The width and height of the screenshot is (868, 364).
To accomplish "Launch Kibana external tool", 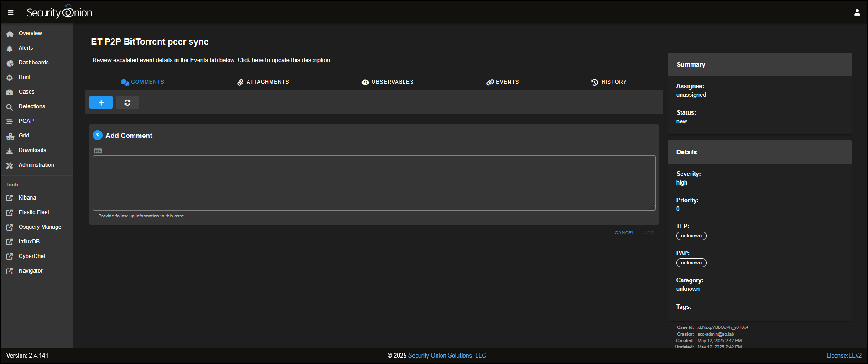I will (x=27, y=198).
